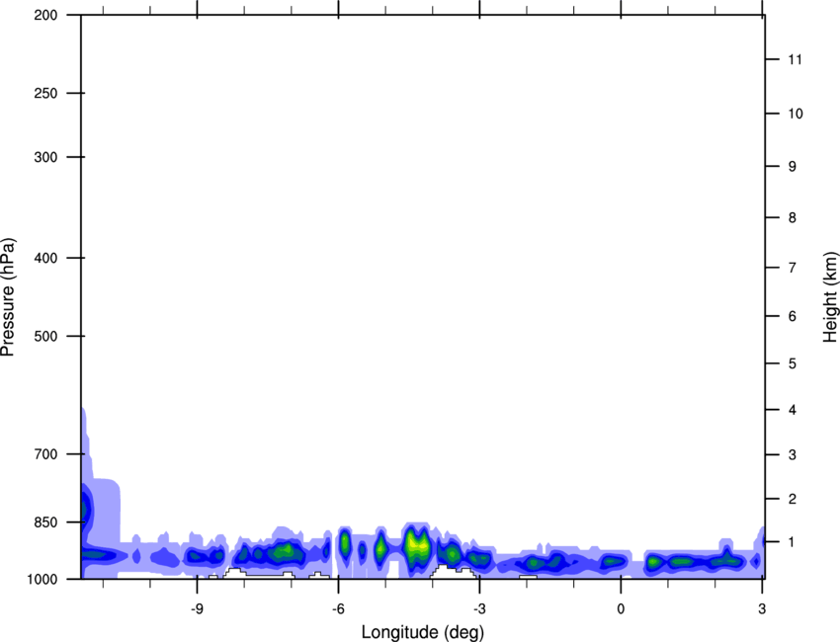This screenshot has width=840, height=642.
Task: Click the yellow contour maximum near -4.5 longitude
Action: pos(417,545)
